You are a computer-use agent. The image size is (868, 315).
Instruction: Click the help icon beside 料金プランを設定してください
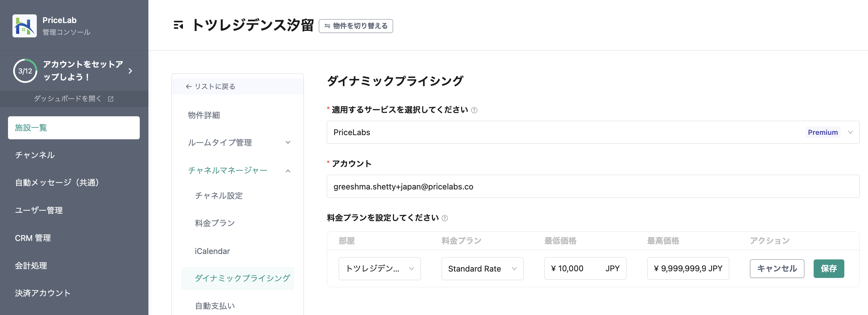pos(445,218)
